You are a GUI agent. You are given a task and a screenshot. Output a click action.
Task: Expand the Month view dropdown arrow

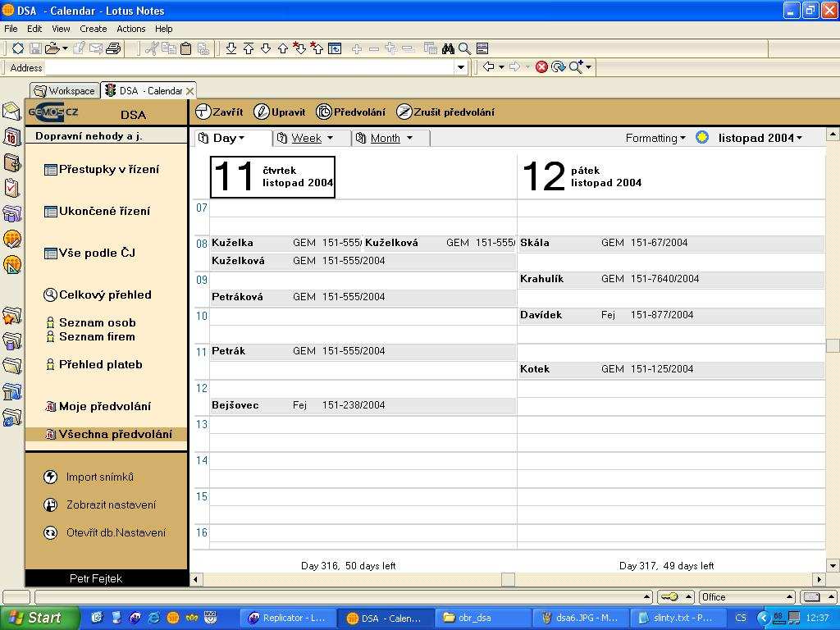(409, 138)
